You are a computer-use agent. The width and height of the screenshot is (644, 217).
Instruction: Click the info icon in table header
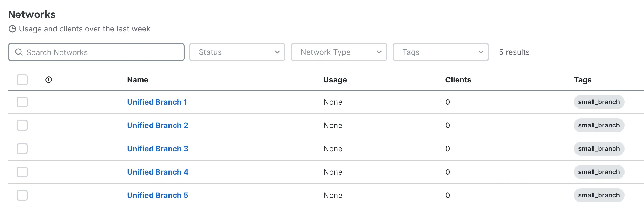click(49, 80)
